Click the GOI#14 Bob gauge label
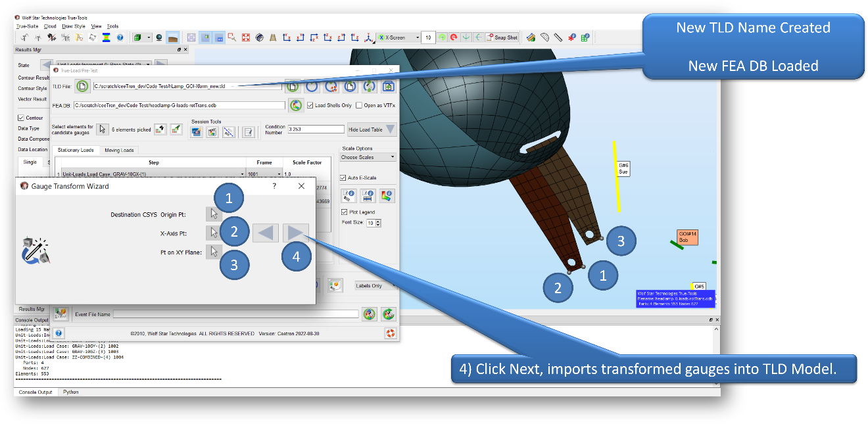 [687, 237]
